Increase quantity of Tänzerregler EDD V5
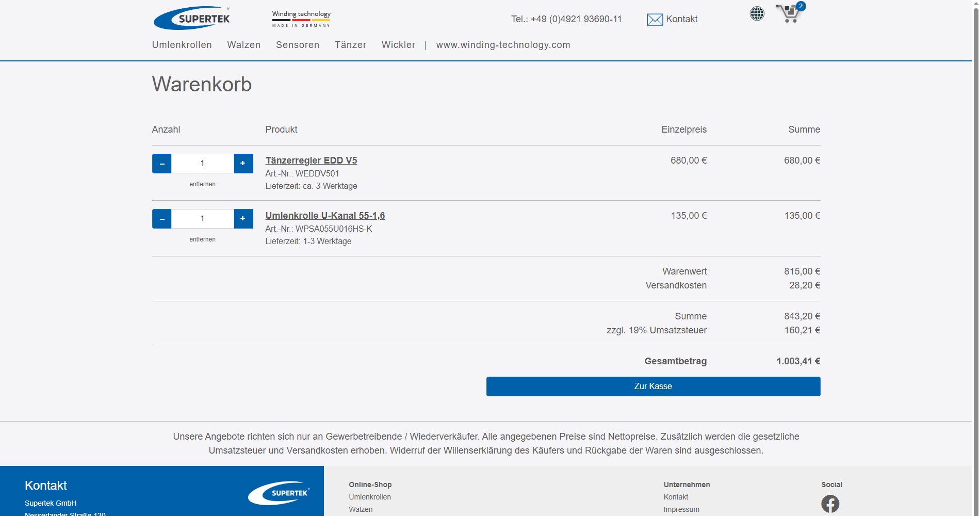980x516 pixels. [243, 163]
